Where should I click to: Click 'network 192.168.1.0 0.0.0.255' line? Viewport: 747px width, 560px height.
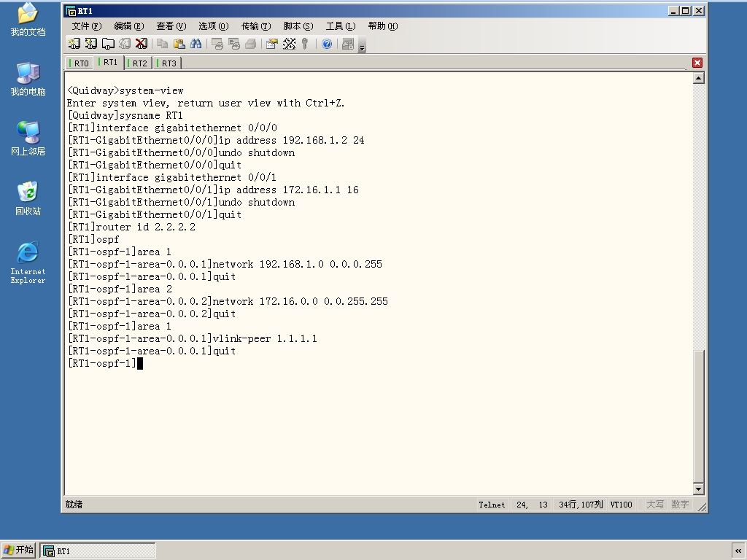[x=225, y=264]
